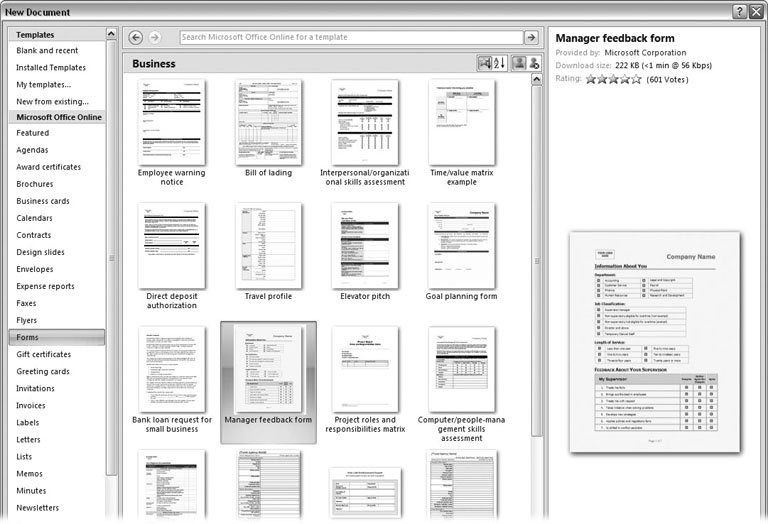Browse Gift certificates templates
The image size is (768, 524).
click(44, 355)
